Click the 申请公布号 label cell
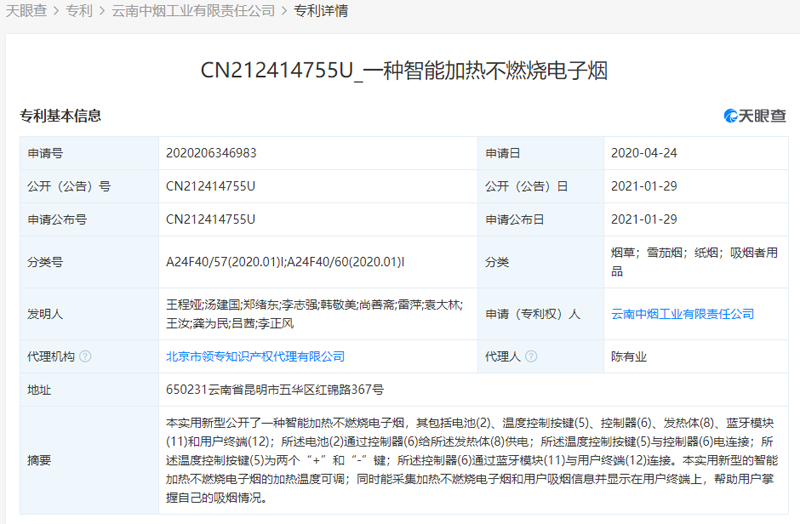Image resolution: width=800 pixels, height=524 pixels. (x=89, y=219)
